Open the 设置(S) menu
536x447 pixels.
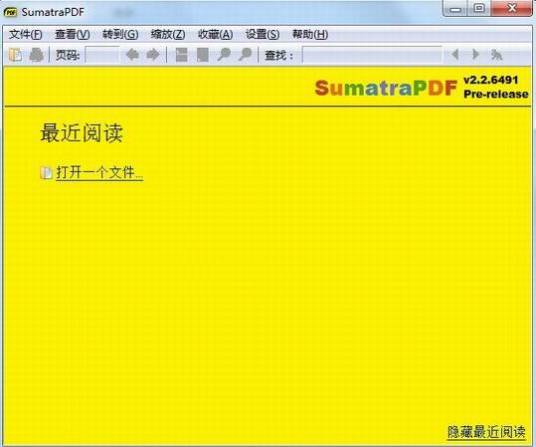[x=263, y=34]
